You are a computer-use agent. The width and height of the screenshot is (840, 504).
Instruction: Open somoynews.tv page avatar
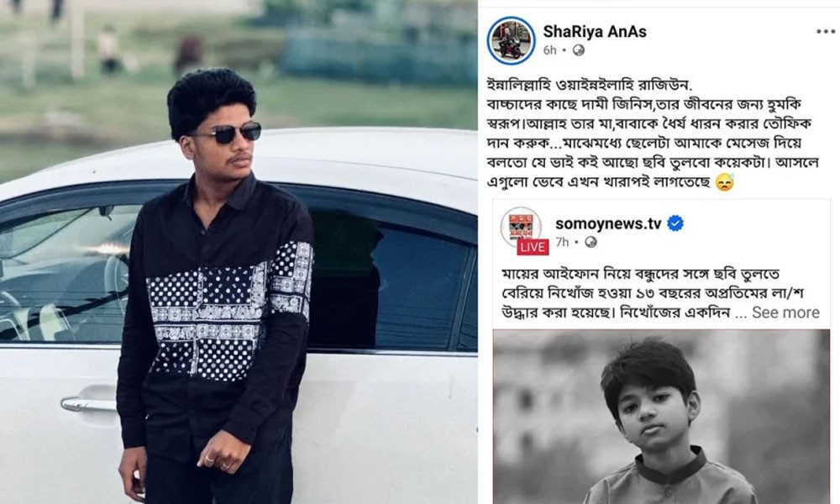click(520, 227)
